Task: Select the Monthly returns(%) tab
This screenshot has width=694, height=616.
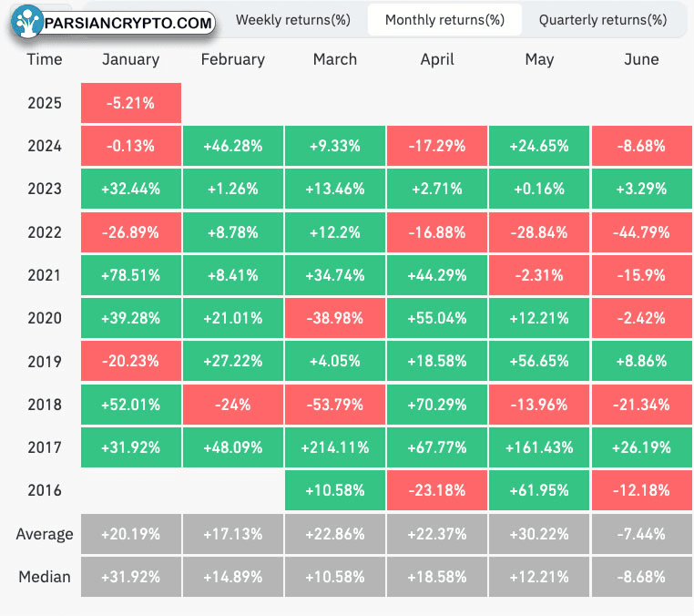Action: tap(444, 20)
